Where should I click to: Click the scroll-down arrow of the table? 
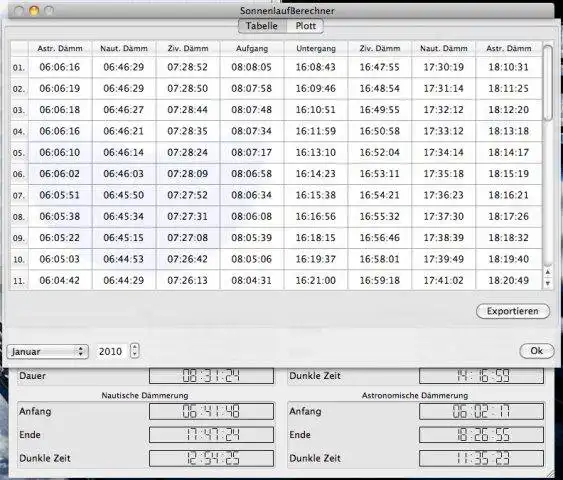[548, 283]
